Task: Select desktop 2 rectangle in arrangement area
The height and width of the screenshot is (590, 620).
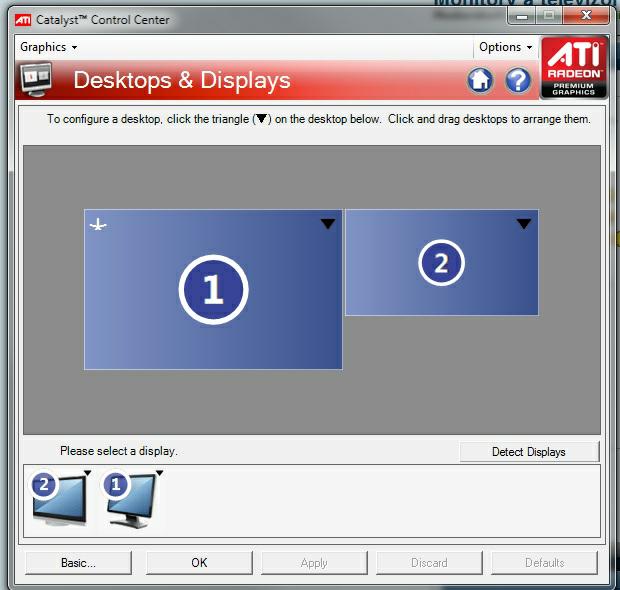Action: (x=442, y=263)
